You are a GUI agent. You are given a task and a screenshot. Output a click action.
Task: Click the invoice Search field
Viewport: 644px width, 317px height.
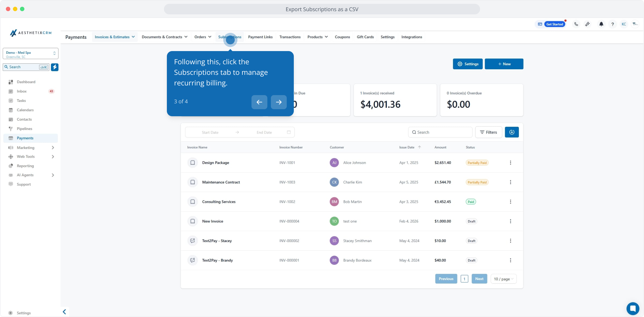pos(441,132)
